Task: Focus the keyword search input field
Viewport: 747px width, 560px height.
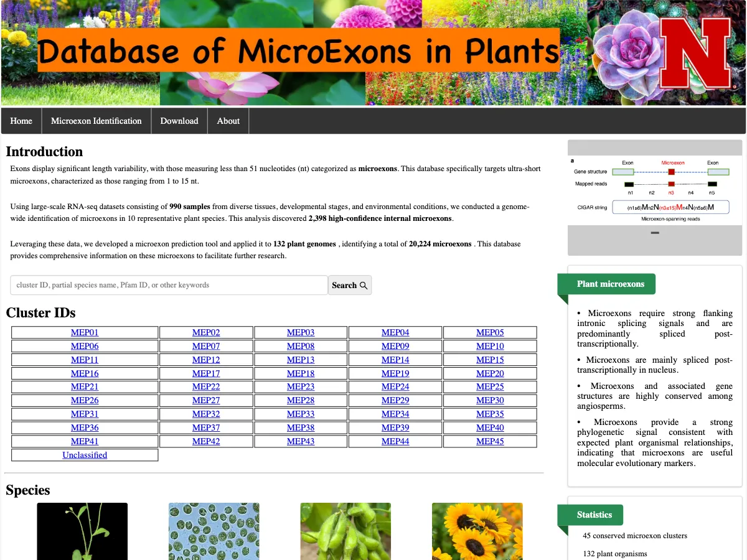Action: (x=169, y=285)
